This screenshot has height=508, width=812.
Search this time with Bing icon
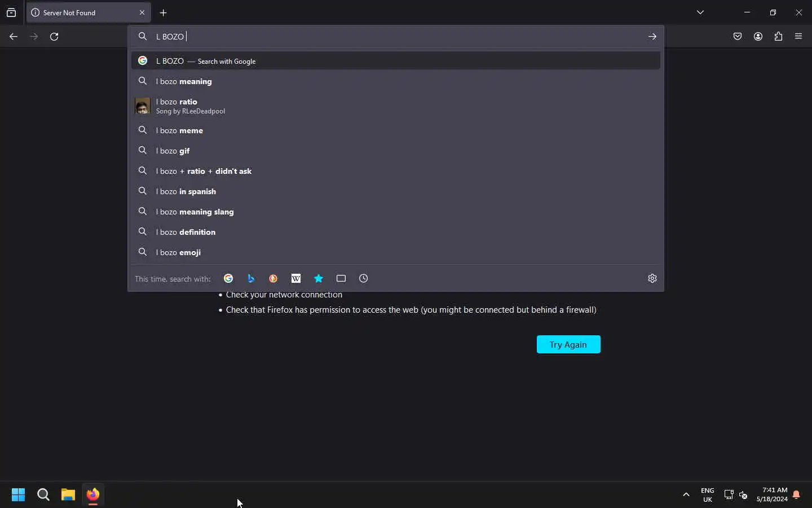click(x=251, y=278)
